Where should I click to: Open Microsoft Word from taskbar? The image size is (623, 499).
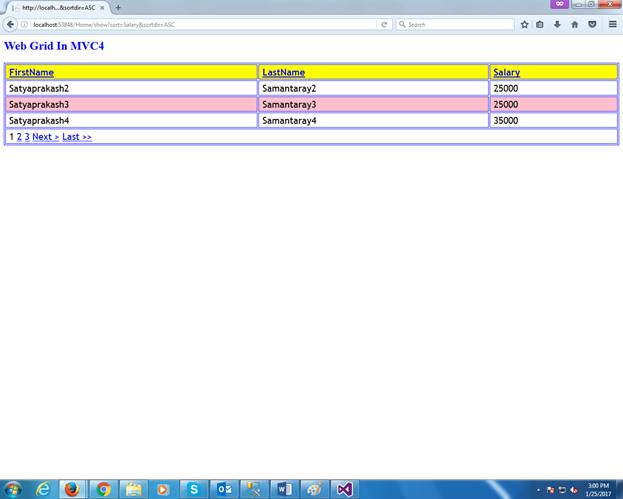click(284, 489)
